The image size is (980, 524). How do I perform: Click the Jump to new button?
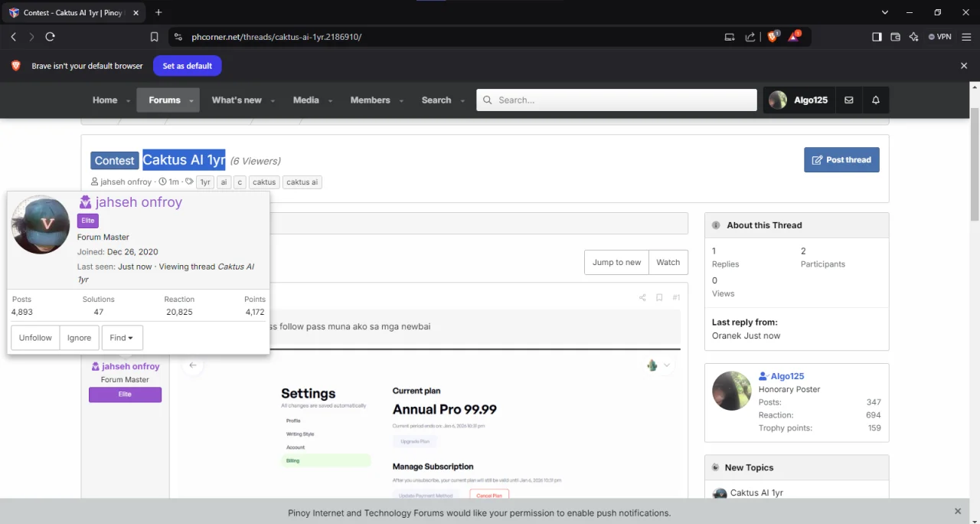click(616, 262)
